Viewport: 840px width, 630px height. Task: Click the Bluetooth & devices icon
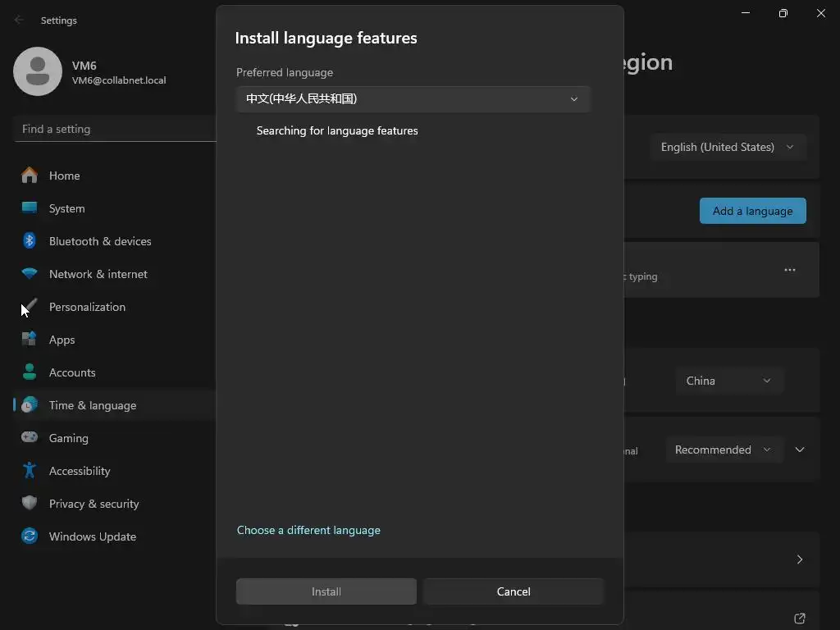pyautogui.click(x=30, y=241)
